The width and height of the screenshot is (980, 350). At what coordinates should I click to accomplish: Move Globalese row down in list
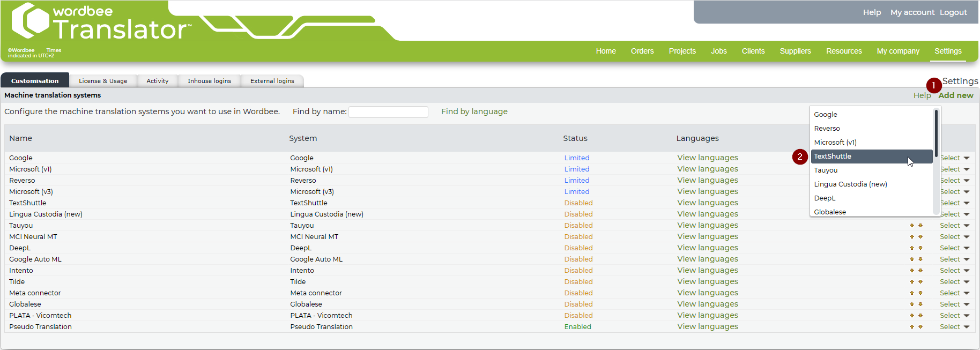click(x=920, y=304)
